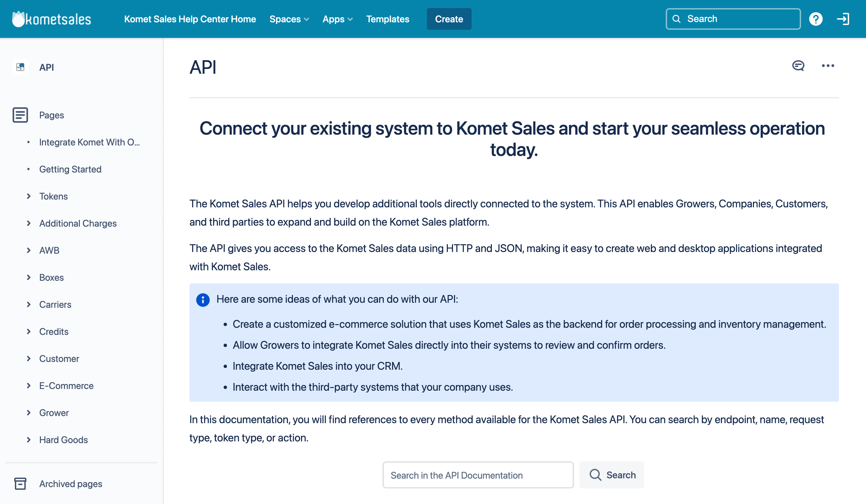Click the log in arrow icon
866x504 pixels.
[843, 19]
